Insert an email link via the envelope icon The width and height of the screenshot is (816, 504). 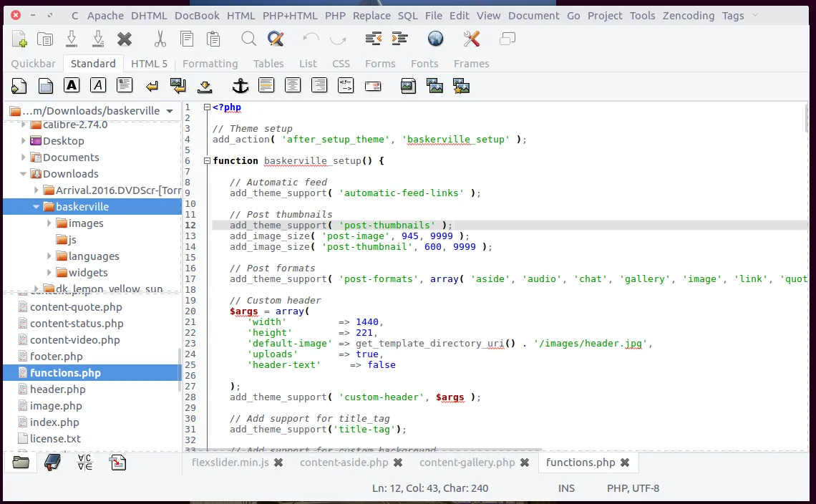(x=373, y=85)
